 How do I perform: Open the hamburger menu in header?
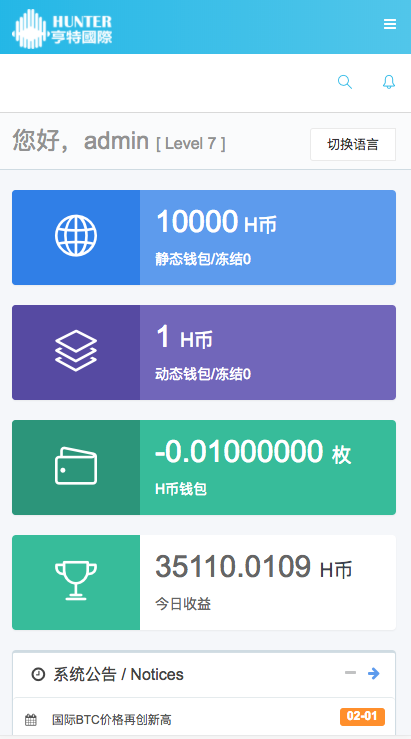389,24
